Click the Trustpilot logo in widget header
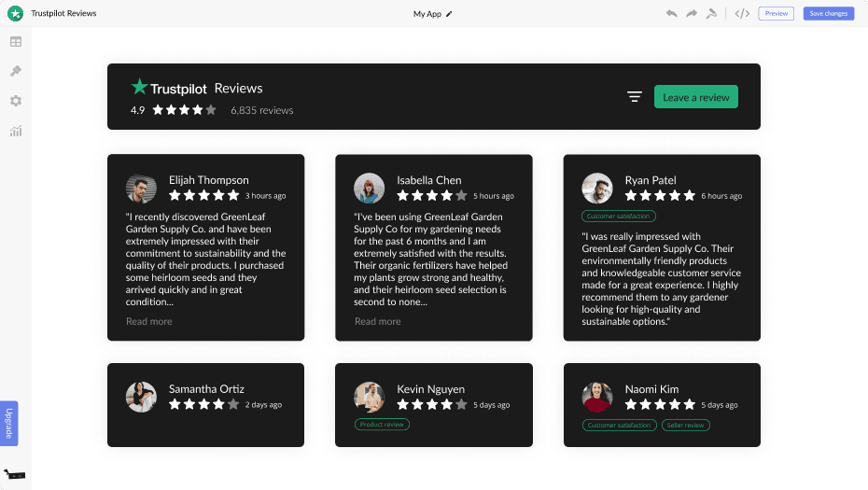The image size is (868, 490). coord(168,88)
